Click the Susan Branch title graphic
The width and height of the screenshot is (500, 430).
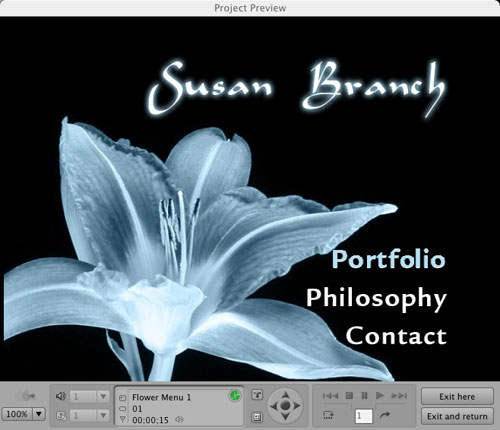tap(297, 87)
